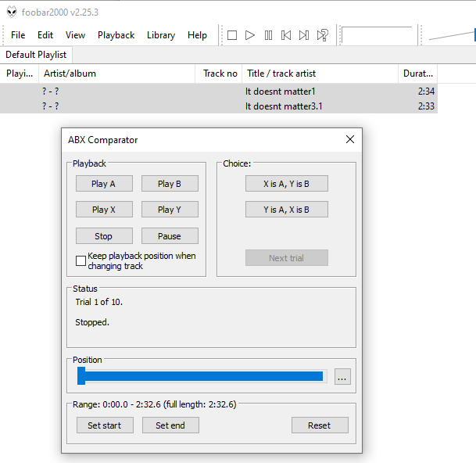Screen dimensions: 476x463
Task: Sort by the Playing column header
Action: tap(20, 74)
